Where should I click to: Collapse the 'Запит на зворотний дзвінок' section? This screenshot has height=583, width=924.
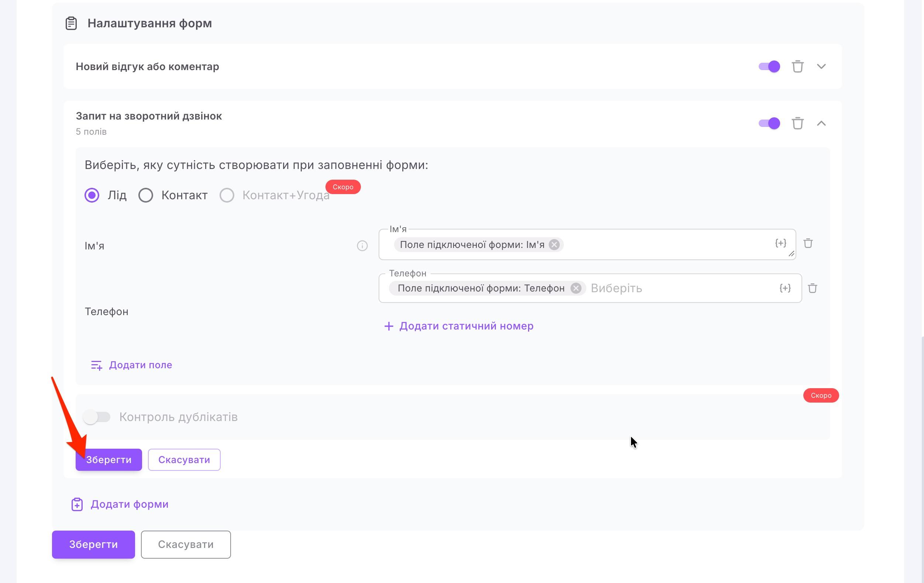point(821,123)
